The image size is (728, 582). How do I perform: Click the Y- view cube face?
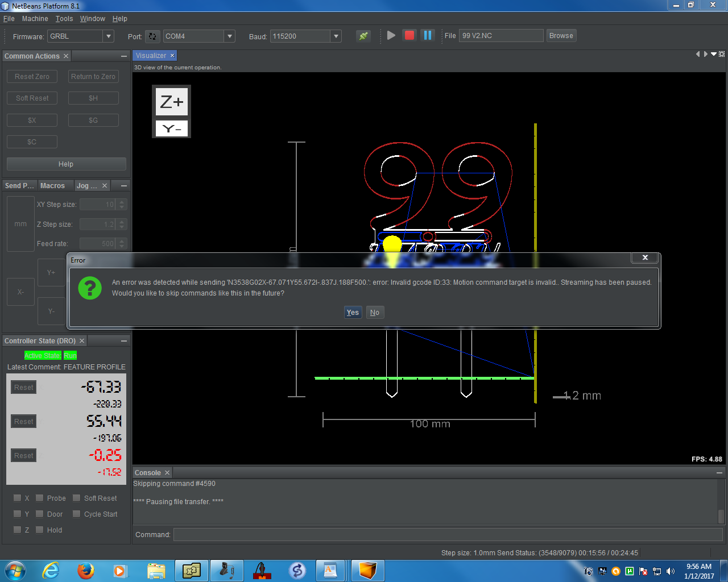coord(172,129)
